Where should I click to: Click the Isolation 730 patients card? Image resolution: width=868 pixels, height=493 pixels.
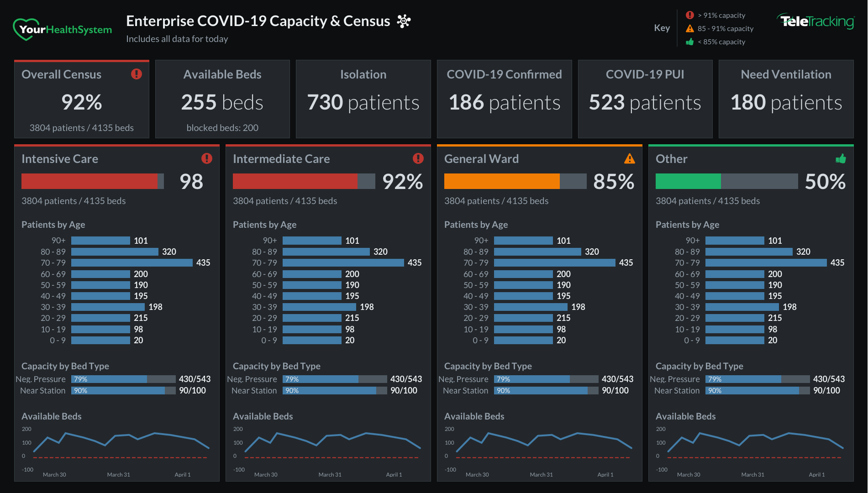[x=363, y=99]
